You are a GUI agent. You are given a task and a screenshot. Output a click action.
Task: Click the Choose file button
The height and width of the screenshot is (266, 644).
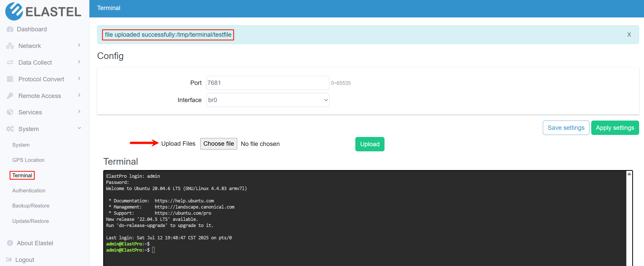(x=219, y=144)
